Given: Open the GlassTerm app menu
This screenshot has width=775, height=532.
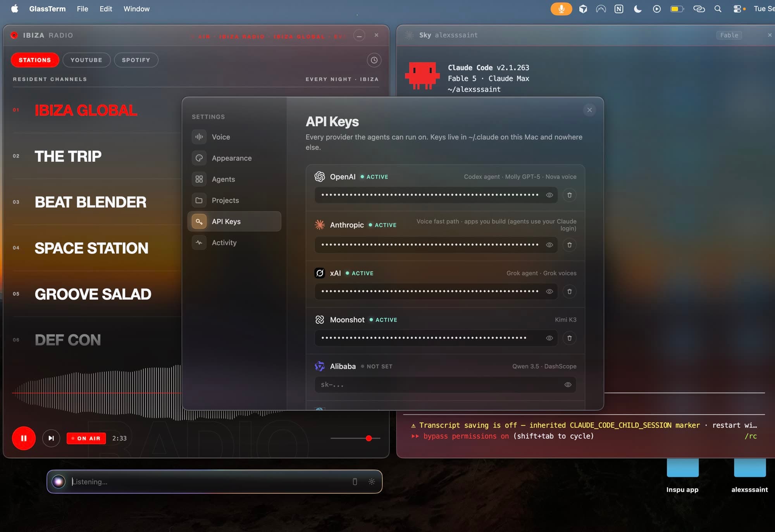Looking at the screenshot, I should pos(47,9).
